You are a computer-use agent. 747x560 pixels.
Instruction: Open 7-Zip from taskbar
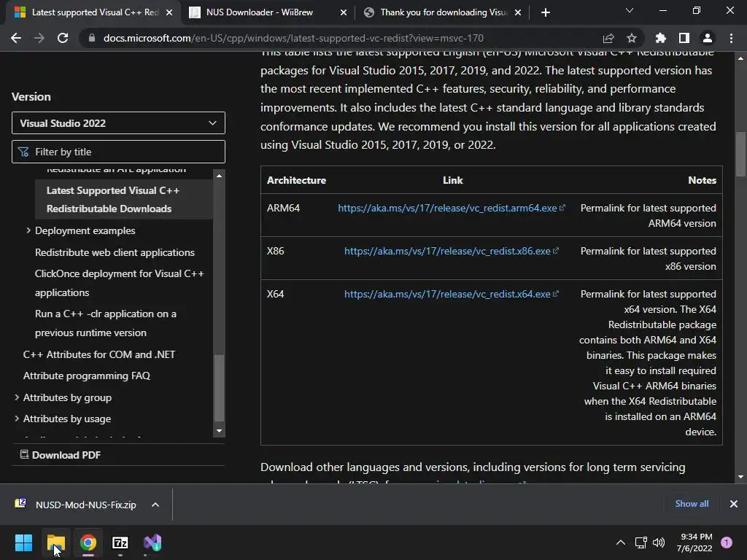(x=120, y=542)
